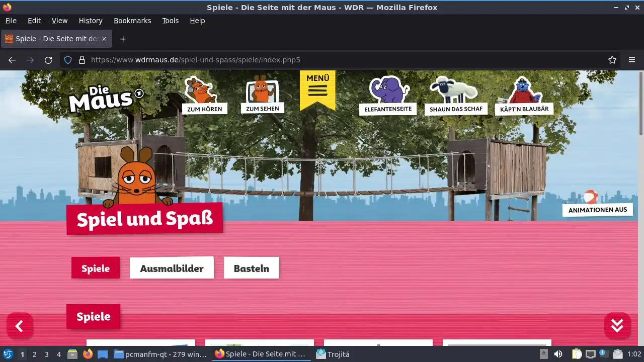The width and height of the screenshot is (644, 362).
Task: Select the Spiele browser tab
Action: [x=56, y=39]
